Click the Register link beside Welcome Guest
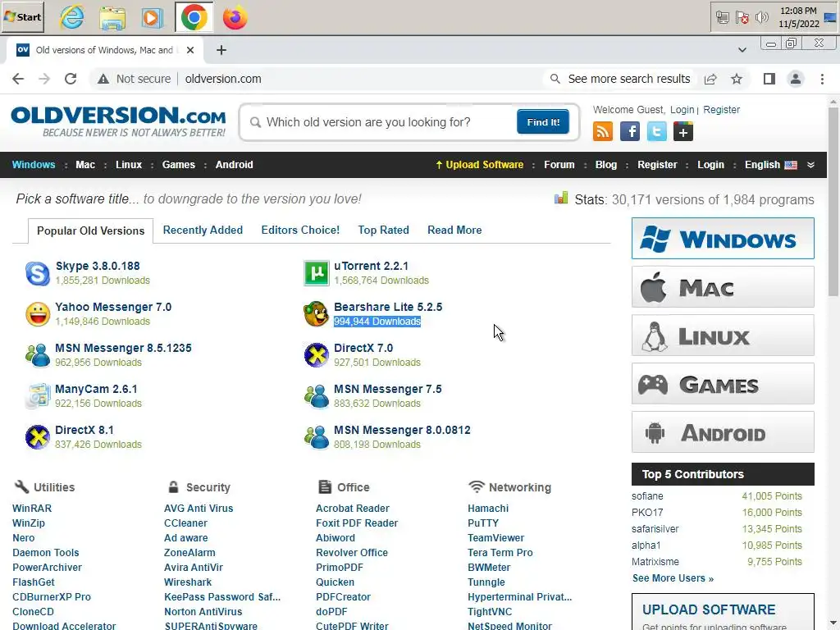Viewport: 840px width, 630px height. point(721,110)
